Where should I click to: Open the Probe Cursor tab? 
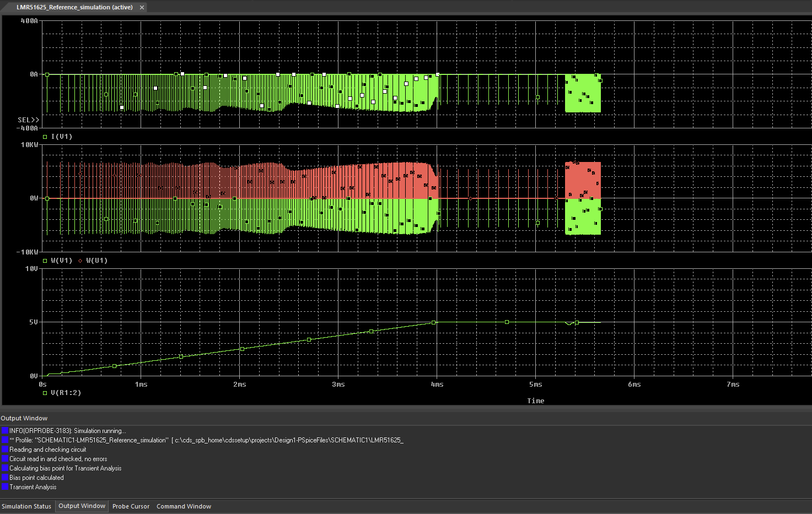click(x=131, y=506)
